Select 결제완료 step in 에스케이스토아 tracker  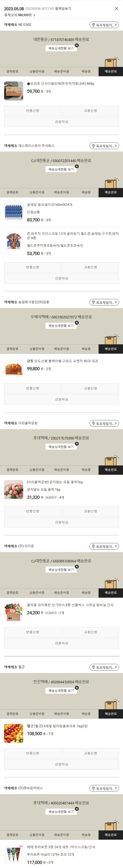coord(12,192)
